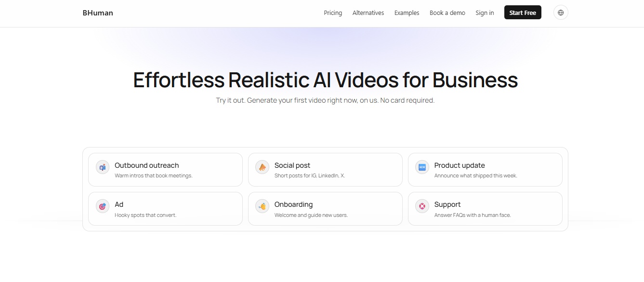Choose the Support card title

coord(447,204)
